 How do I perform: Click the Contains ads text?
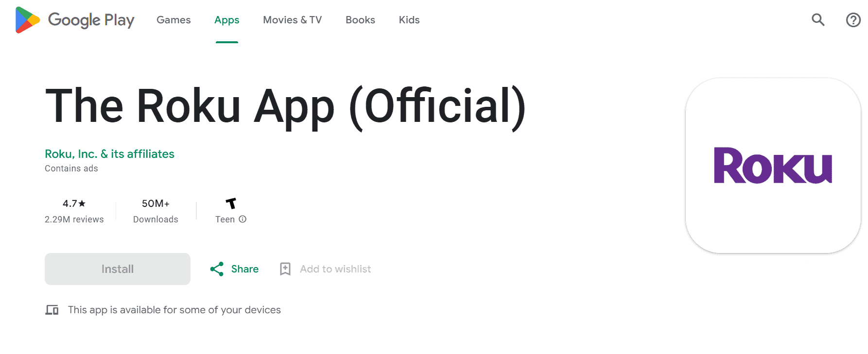[x=71, y=169]
